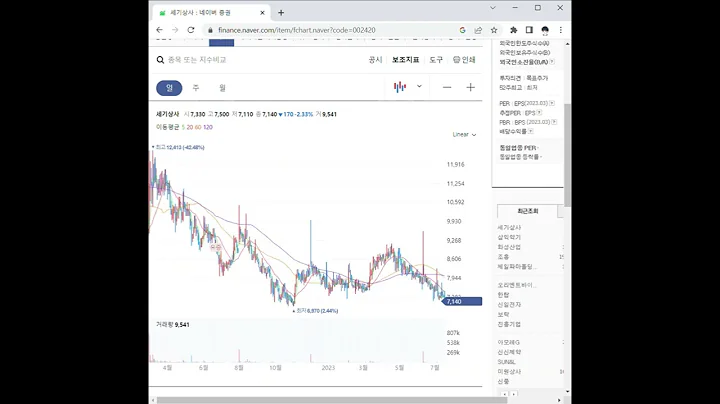
Task: Toggle the 60-day moving average
Action: pyautogui.click(x=198, y=127)
